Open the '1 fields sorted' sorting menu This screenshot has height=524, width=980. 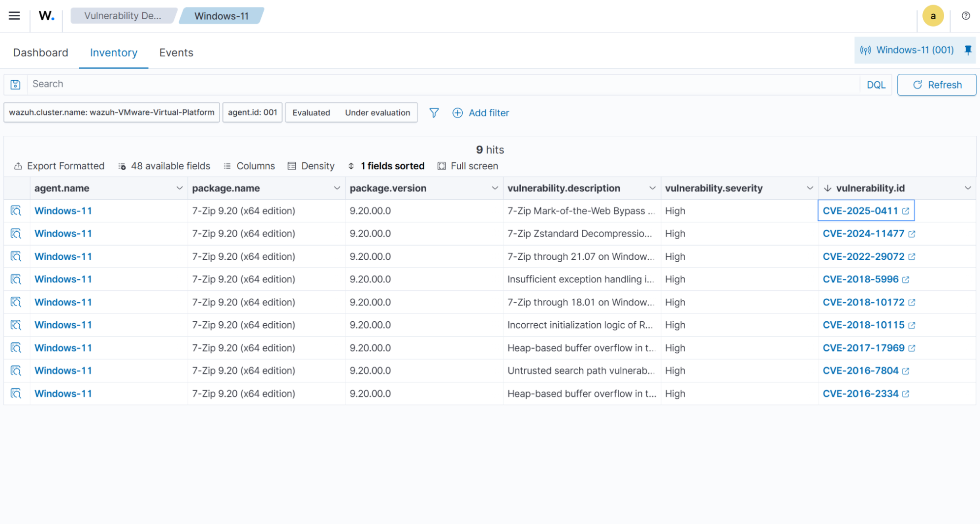click(386, 166)
